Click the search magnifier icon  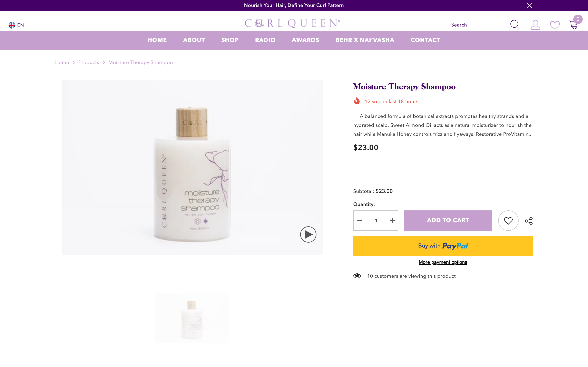tap(515, 25)
